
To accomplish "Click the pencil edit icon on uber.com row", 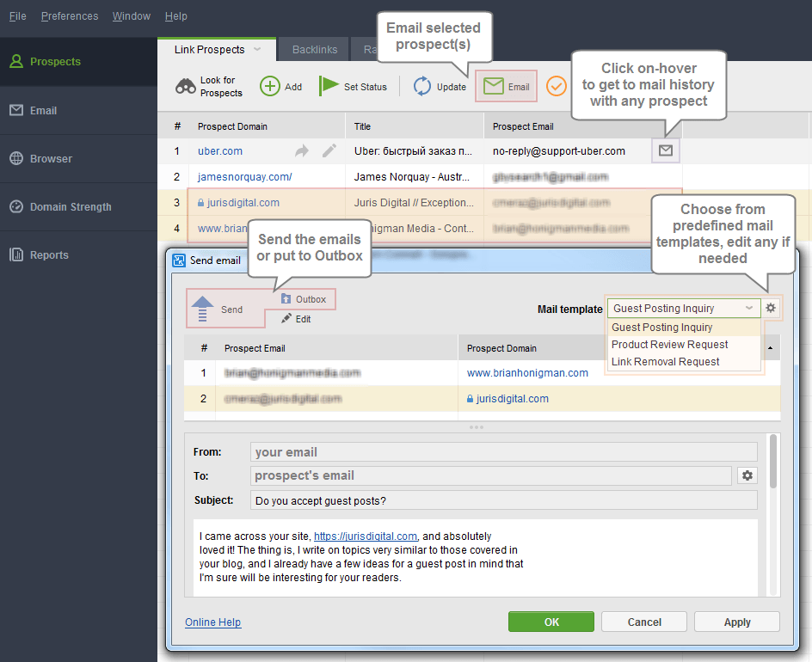I will tap(329, 150).
